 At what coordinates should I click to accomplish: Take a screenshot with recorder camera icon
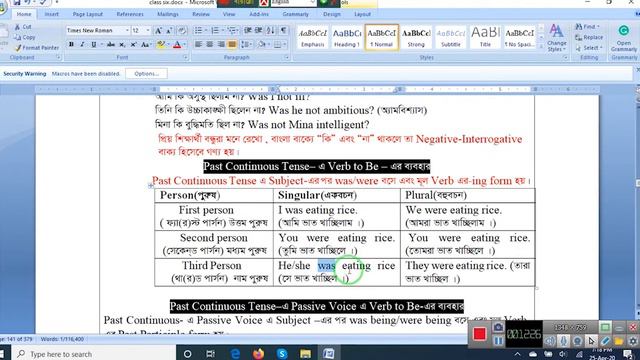(x=498, y=327)
